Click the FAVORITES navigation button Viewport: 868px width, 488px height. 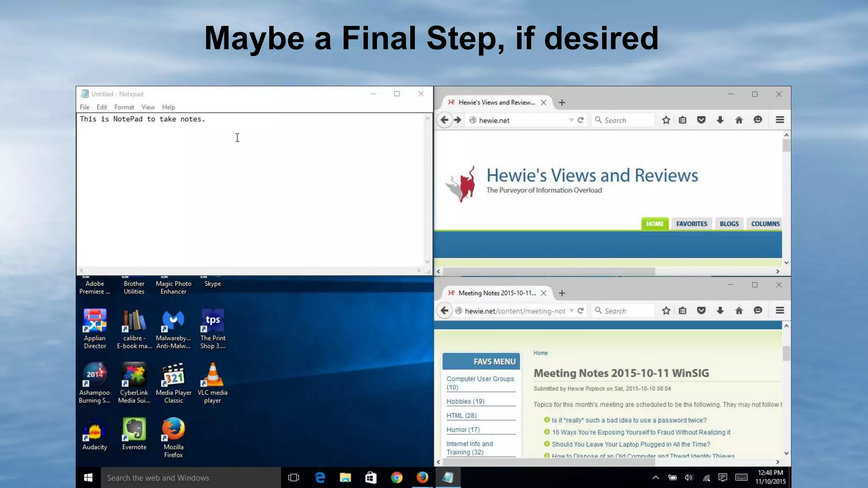pyautogui.click(x=692, y=224)
